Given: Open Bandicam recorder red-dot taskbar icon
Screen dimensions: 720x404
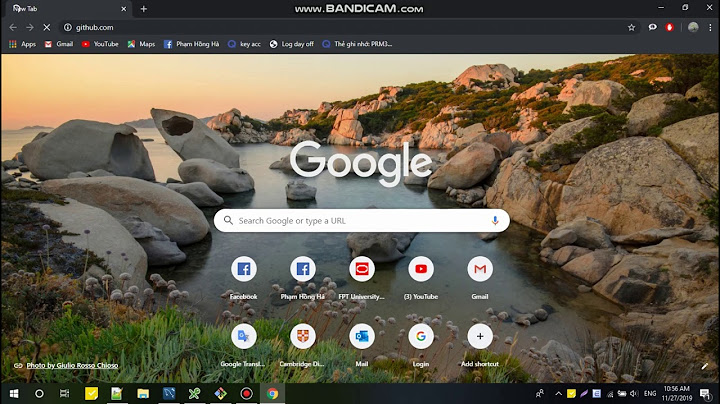Looking at the screenshot, I should click(x=247, y=393).
